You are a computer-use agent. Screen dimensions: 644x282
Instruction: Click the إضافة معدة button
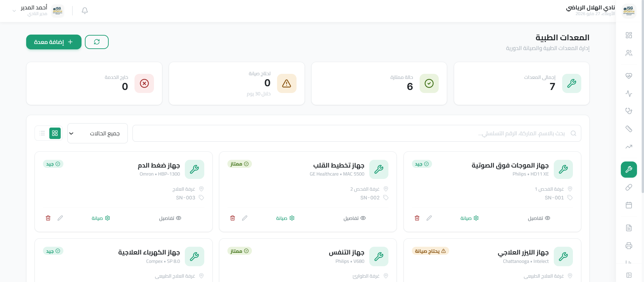click(54, 42)
